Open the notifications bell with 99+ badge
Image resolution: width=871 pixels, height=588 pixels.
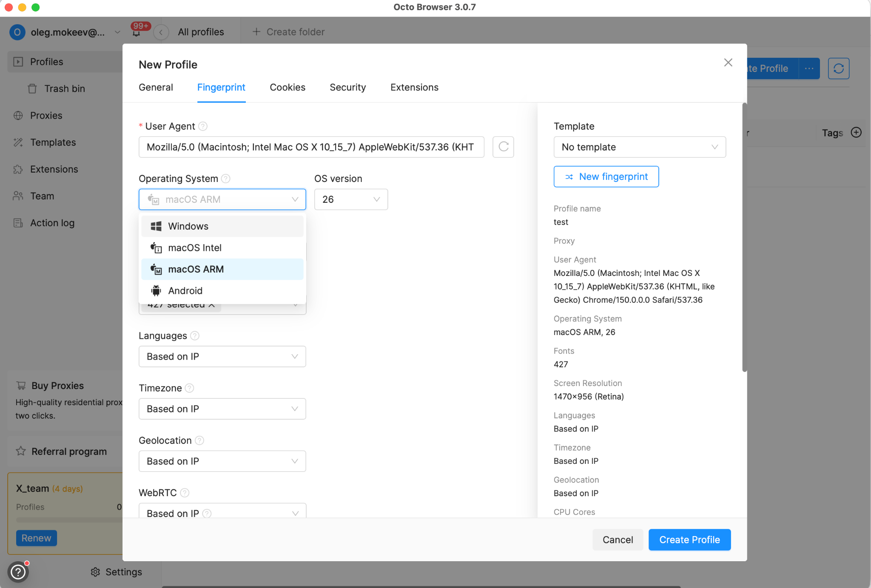(137, 31)
